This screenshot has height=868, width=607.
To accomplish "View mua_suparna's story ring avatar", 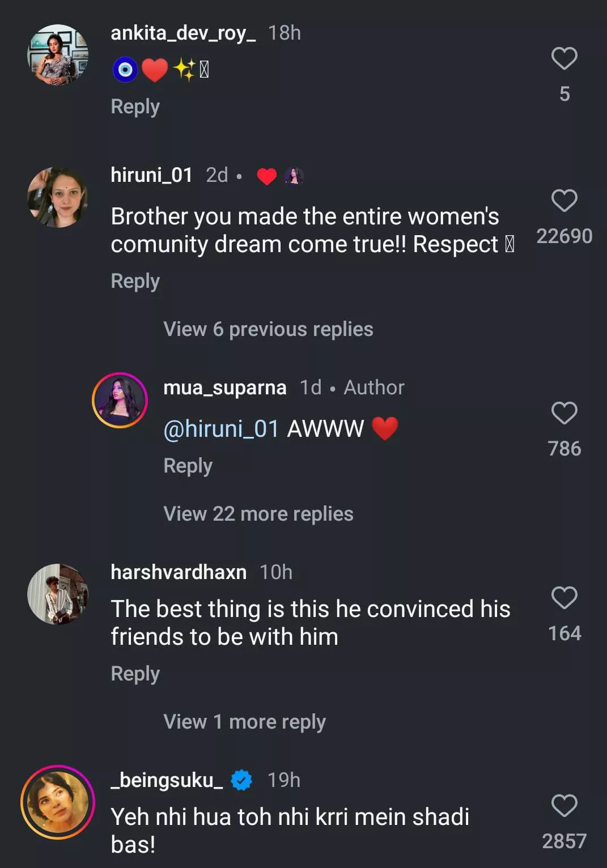I will pyautogui.click(x=120, y=400).
